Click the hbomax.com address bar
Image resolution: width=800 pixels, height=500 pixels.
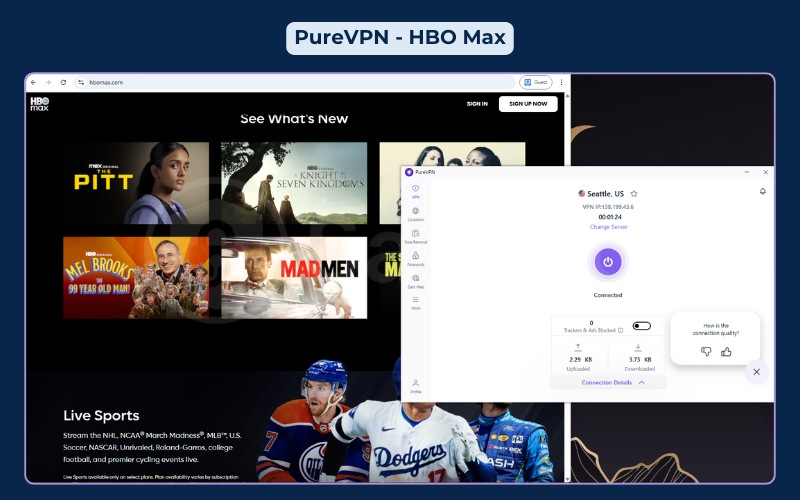tap(296, 82)
